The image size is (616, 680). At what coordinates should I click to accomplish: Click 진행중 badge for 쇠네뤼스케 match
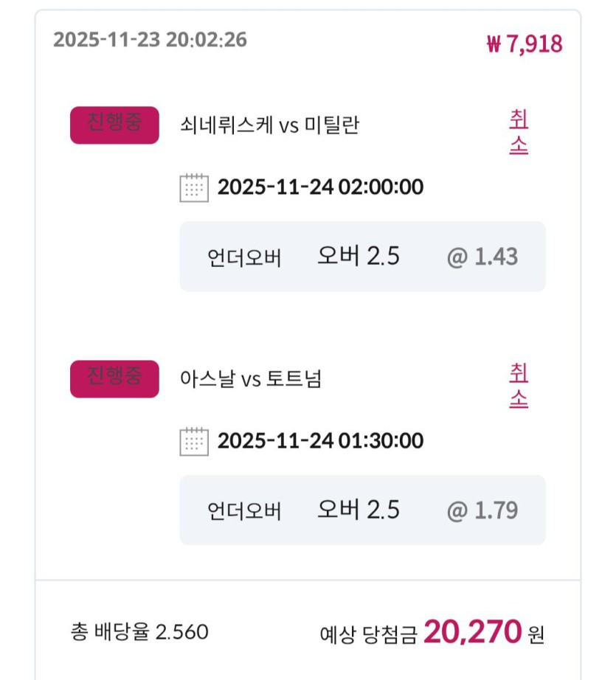click(x=114, y=125)
